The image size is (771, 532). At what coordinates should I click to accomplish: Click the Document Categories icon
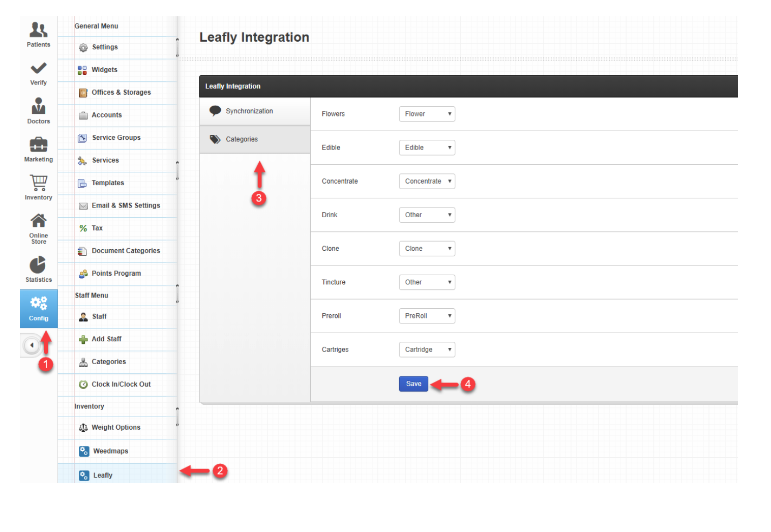pos(82,251)
